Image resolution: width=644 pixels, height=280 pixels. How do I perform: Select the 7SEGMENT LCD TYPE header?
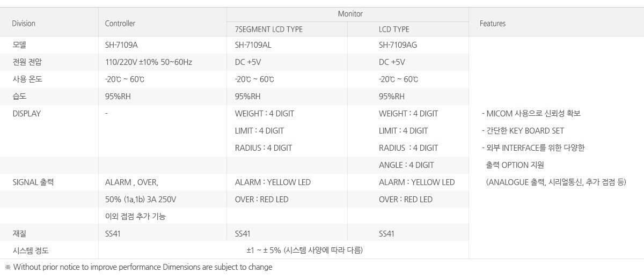pyautogui.click(x=268, y=30)
